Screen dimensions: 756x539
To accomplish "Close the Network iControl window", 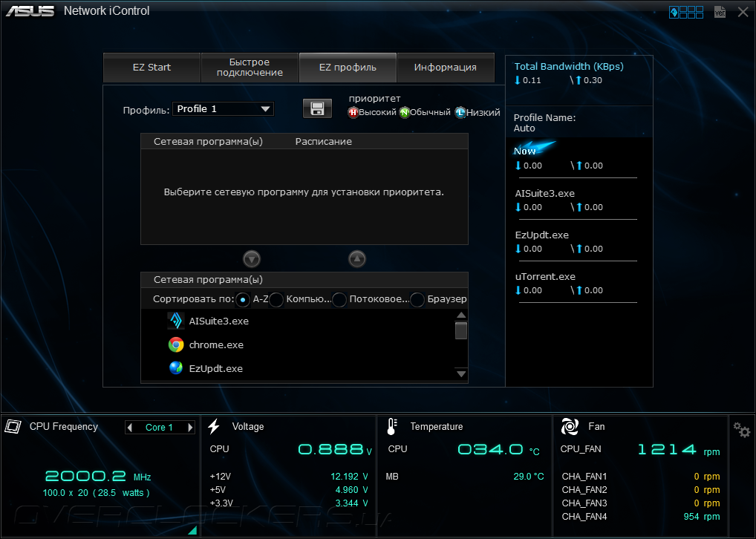I will point(743,12).
